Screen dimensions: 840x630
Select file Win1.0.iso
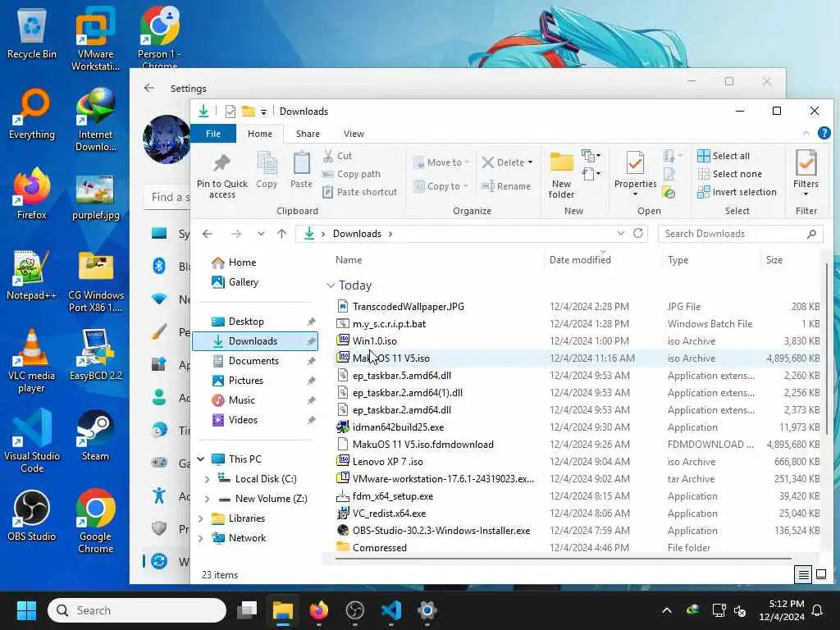pyautogui.click(x=374, y=341)
